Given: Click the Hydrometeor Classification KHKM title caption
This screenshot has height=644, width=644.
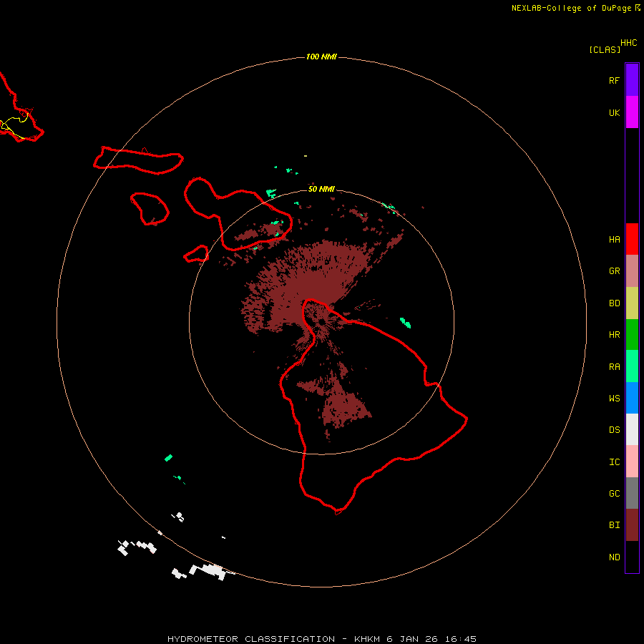Looking at the screenshot, I should [321, 639].
